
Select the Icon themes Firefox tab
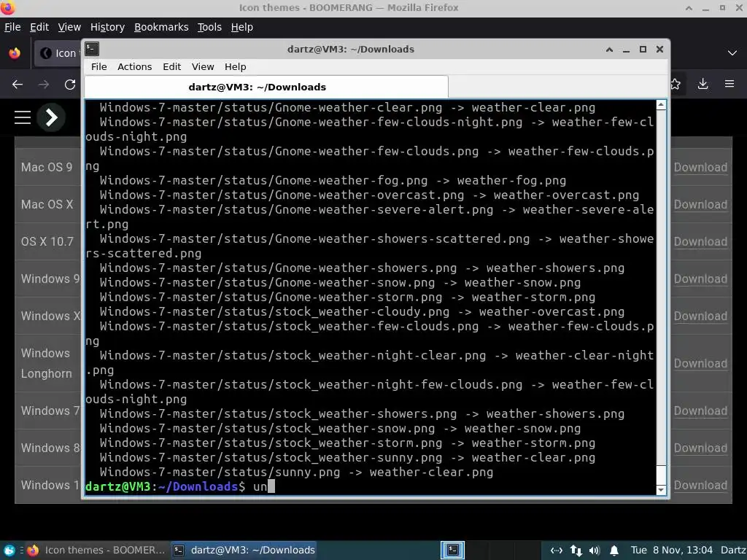58,52
